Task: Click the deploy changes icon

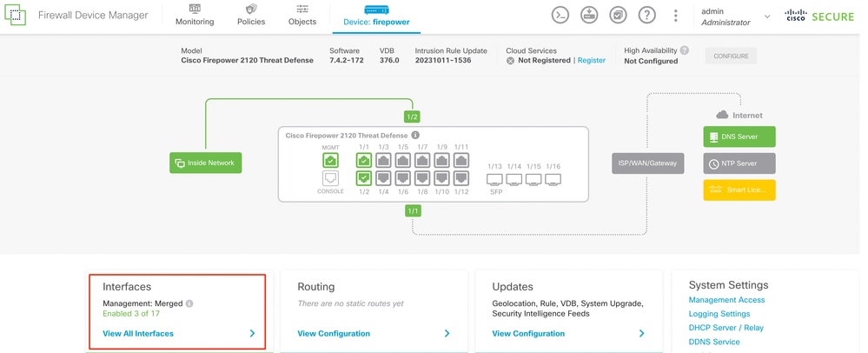Action: point(589,16)
